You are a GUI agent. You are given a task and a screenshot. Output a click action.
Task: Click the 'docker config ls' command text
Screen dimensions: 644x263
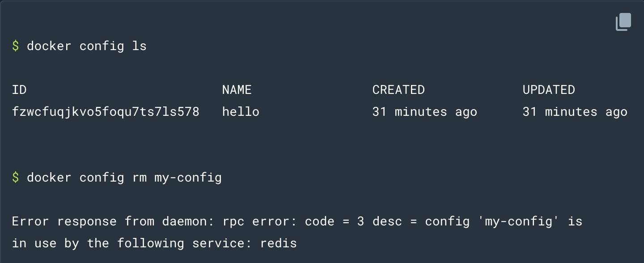click(87, 46)
